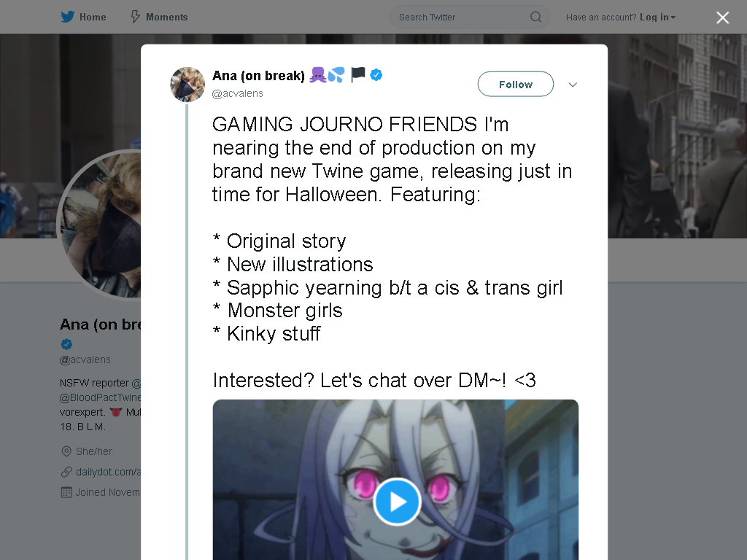Open Ana's avatar in the tweet
Screen dimensions: 747x560
187,85
